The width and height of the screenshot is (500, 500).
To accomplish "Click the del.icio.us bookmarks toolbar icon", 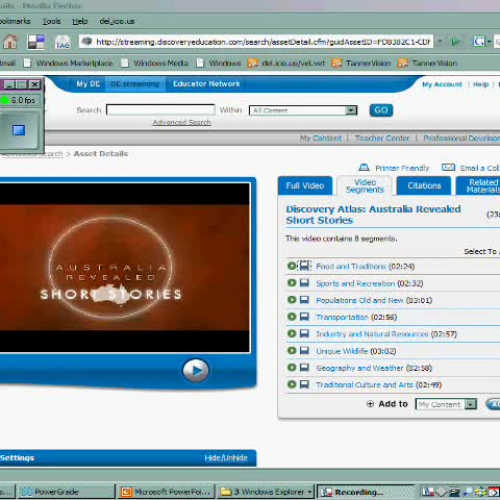I will [x=36, y=42].
